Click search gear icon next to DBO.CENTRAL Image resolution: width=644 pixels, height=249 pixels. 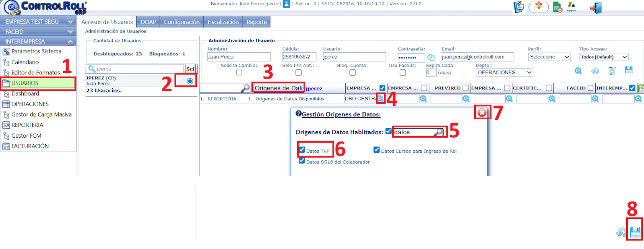(x=380, y=99)
